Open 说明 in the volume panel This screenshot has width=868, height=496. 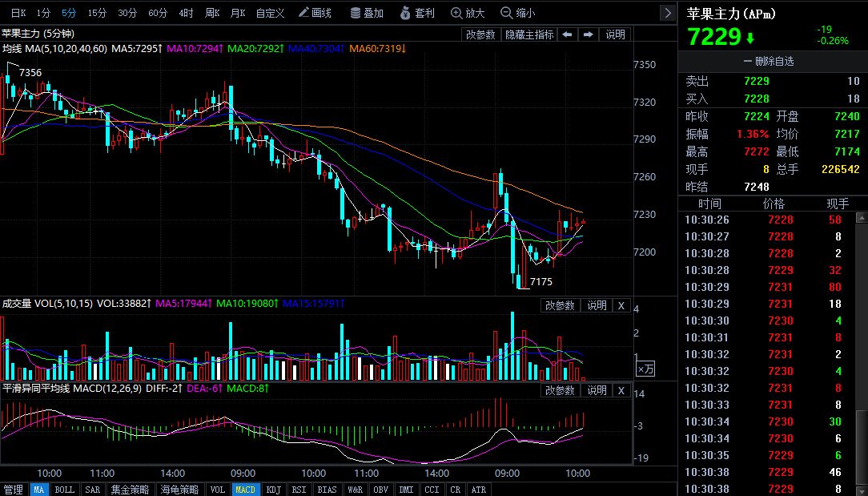click(x=597, y=305)
